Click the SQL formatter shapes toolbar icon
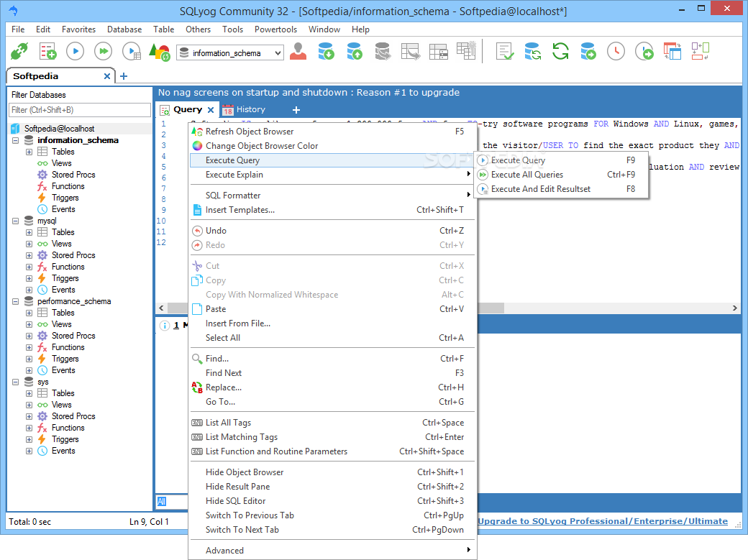This screenshot has width=748, height=560. coord(160,52)
